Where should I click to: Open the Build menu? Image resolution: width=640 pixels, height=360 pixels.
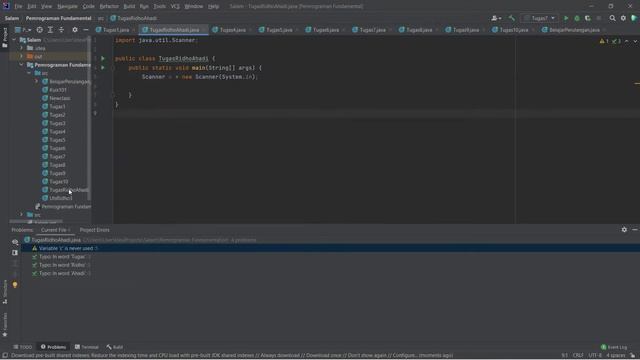(x=129, y=7)
